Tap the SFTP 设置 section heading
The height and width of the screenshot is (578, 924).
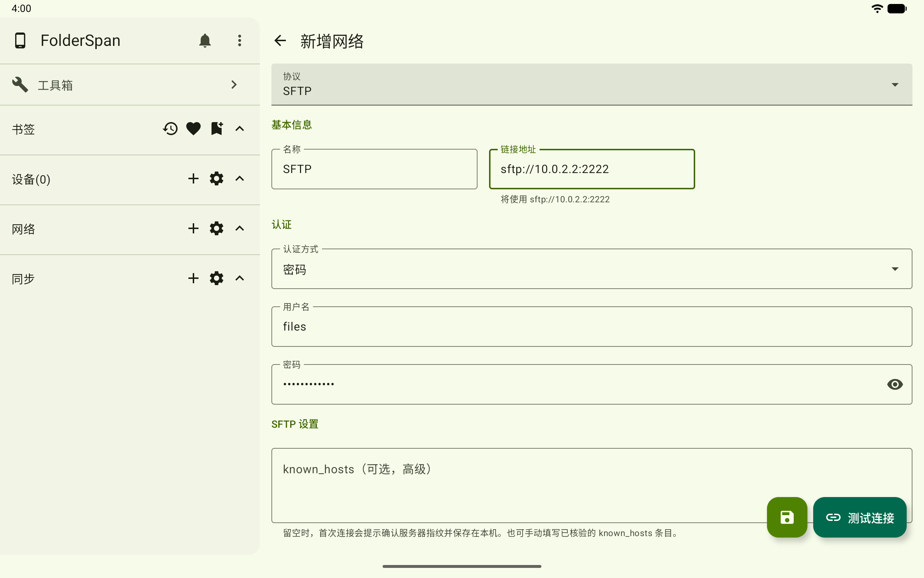pyautogui.click(x=295, y=424)
